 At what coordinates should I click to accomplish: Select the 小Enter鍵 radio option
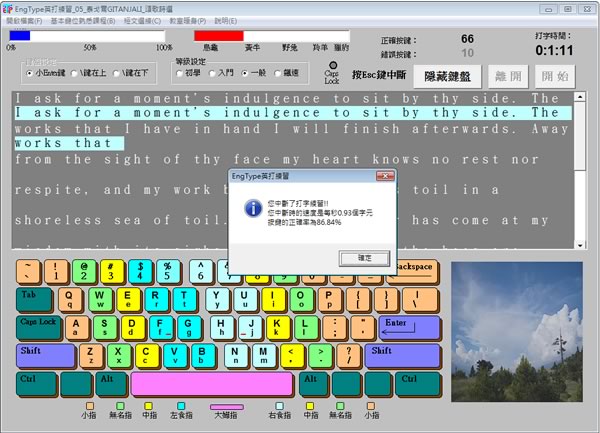point(46,73)
